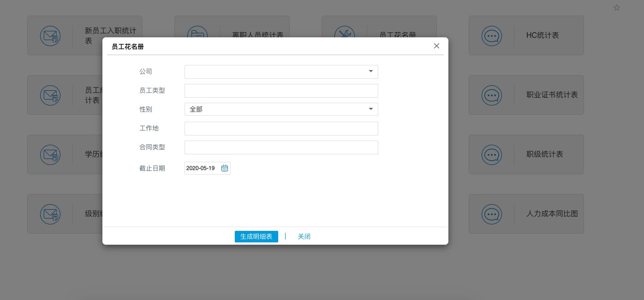Click the favorite star icon

pos(617,7)
